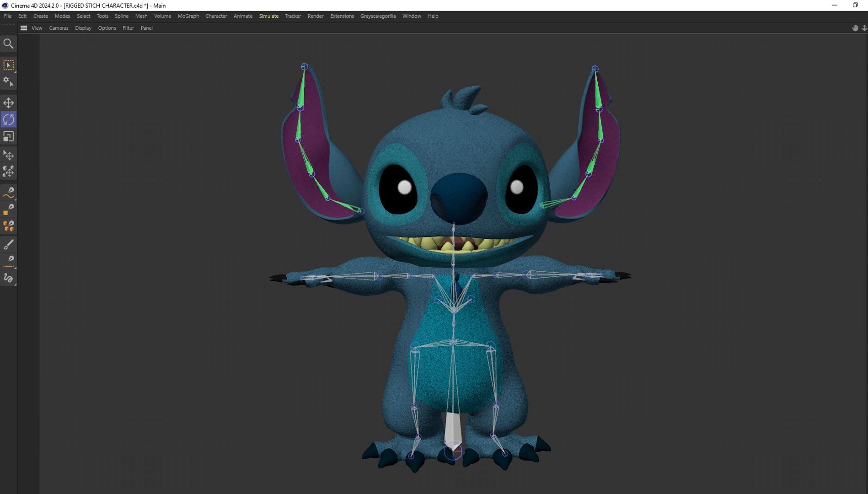Open the viewport Cameras menu

59,28
